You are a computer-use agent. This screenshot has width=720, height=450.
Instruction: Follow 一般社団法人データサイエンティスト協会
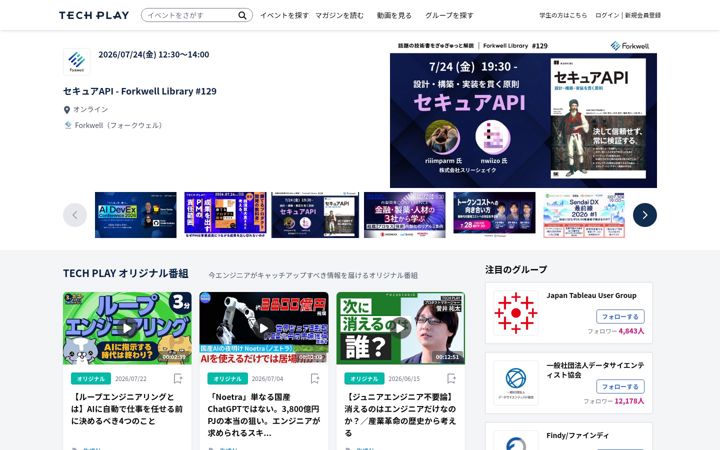620,386
